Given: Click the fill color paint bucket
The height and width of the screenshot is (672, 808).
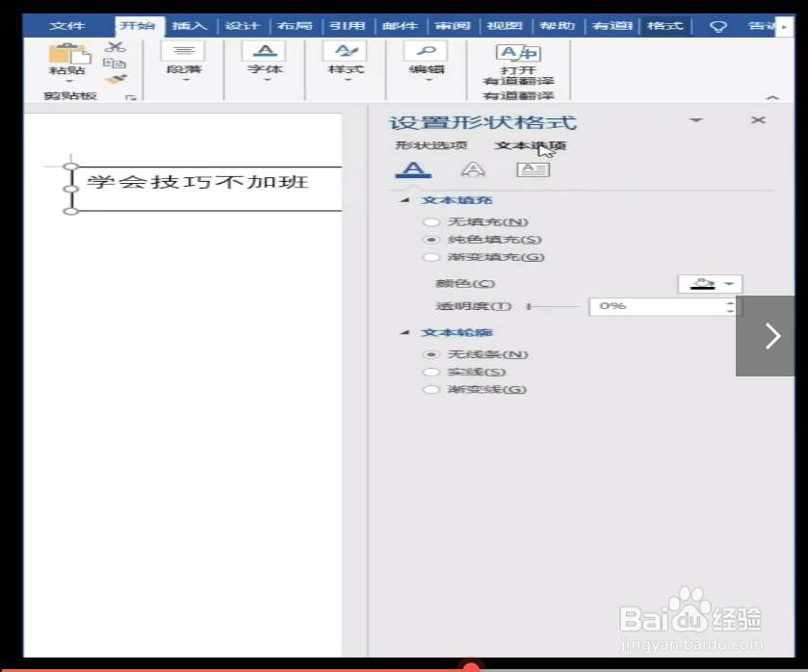Looking at the screenshot, I should click(703, 284).
